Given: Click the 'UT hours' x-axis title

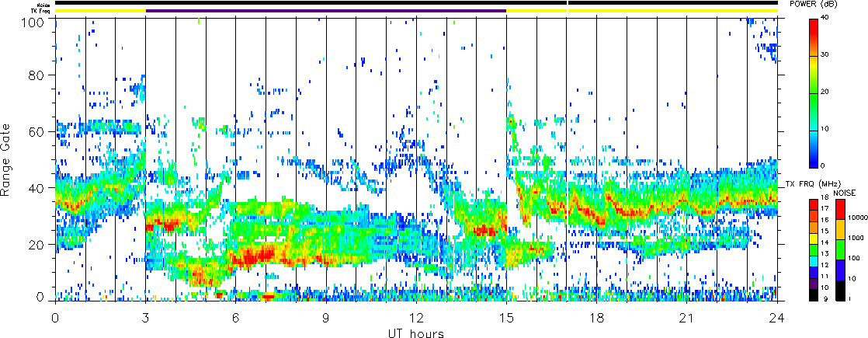Looking at the screenshot, I should click(x=416, y=333).
